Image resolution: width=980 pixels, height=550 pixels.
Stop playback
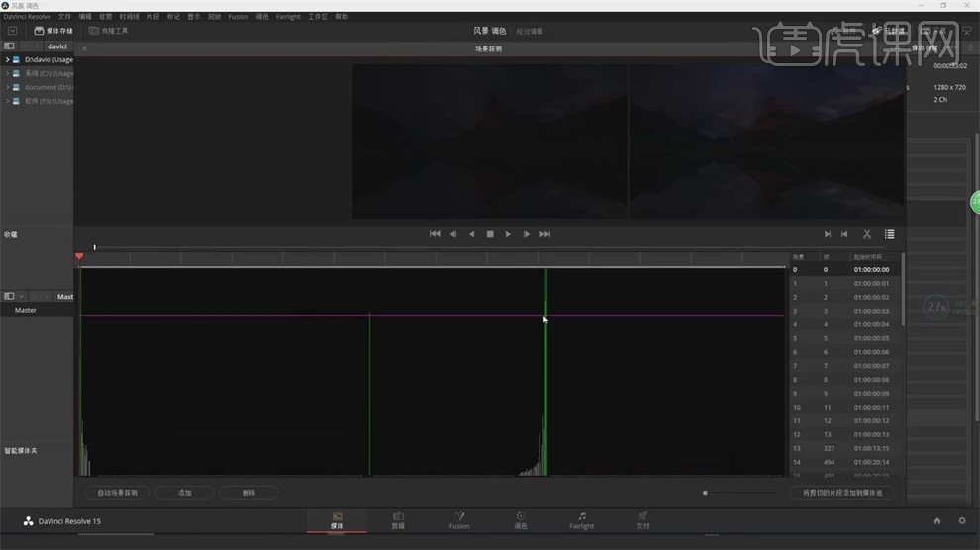tap(490, 234)
